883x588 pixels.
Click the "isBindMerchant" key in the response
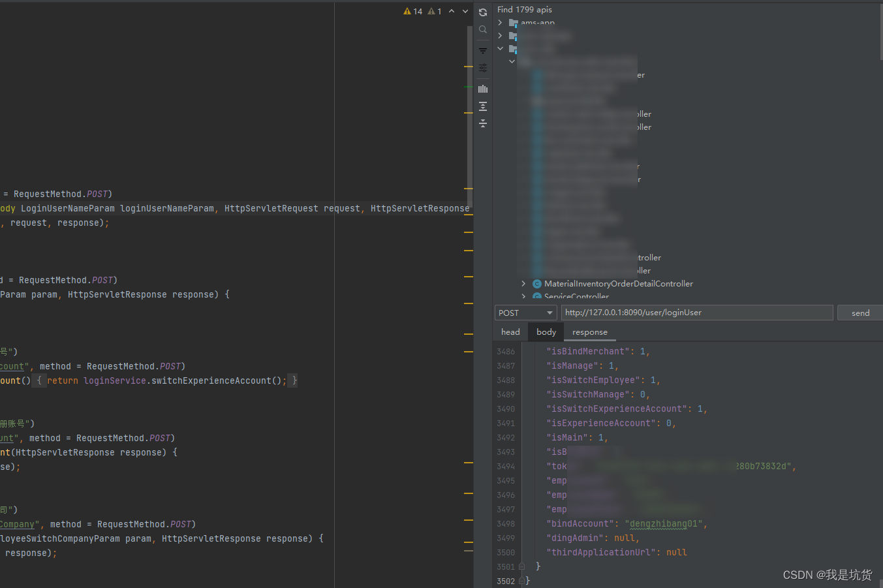587,352
